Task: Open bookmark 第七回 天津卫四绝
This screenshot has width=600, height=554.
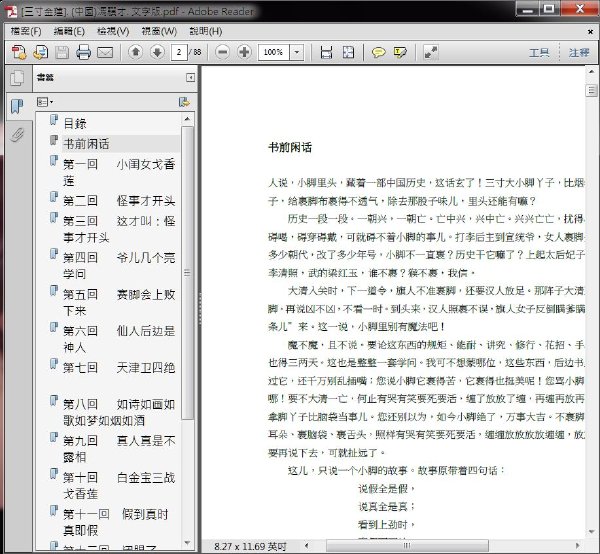Action: click(x=119, y=368)
